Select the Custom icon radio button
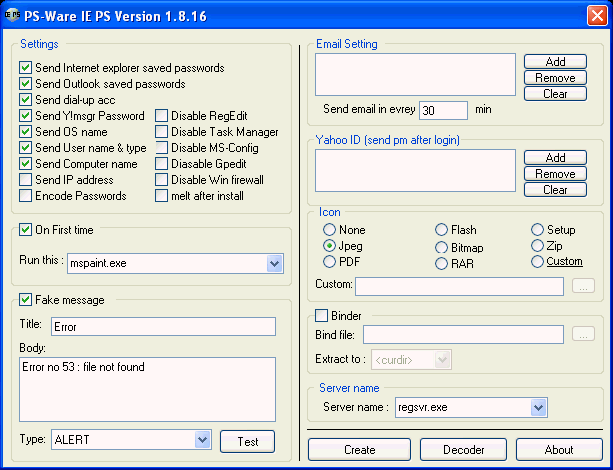 [x=538, y=262]
